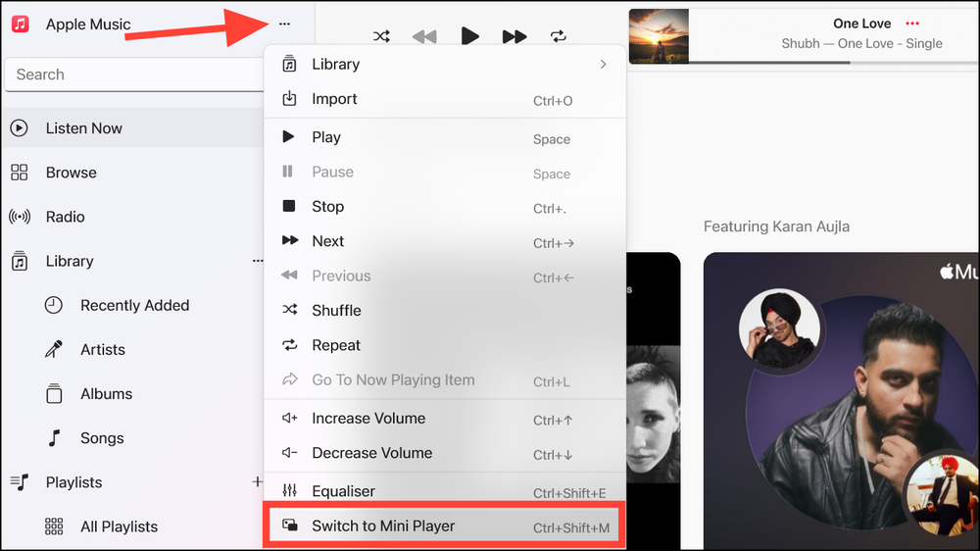Expand Library submenu chevron arrow
980x551 pixels.
[603, 65]
